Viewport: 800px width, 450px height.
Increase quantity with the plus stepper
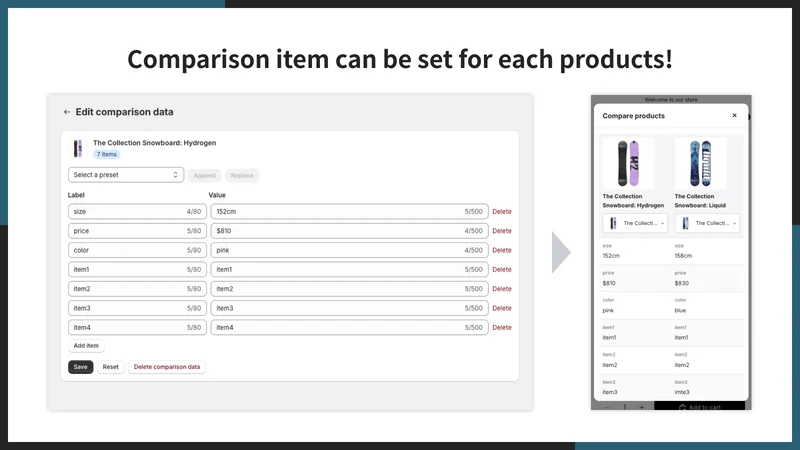pos(641,407)
